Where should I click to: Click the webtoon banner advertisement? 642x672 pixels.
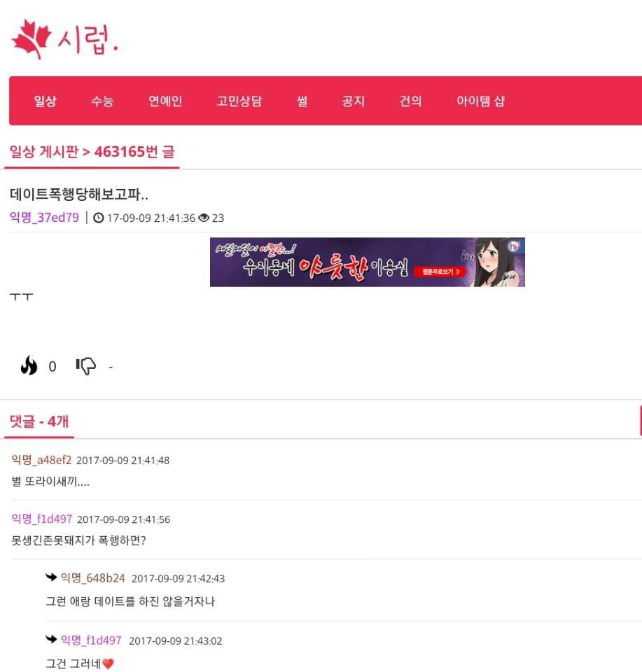point(368,262)
